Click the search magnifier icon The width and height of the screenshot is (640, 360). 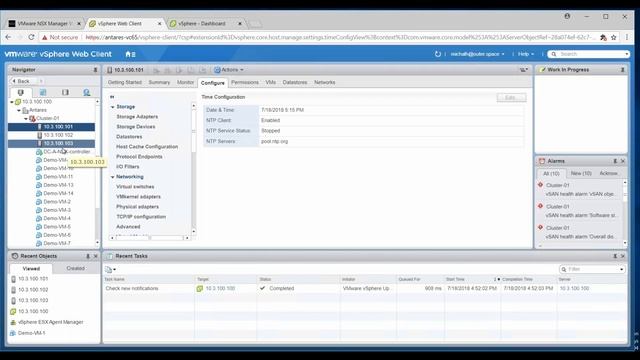554,54
